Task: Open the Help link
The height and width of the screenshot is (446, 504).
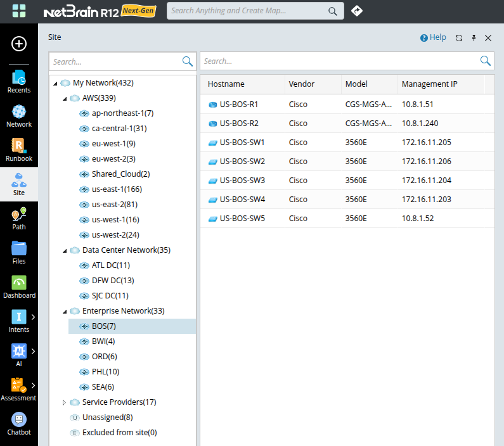Action: (433, 37)
